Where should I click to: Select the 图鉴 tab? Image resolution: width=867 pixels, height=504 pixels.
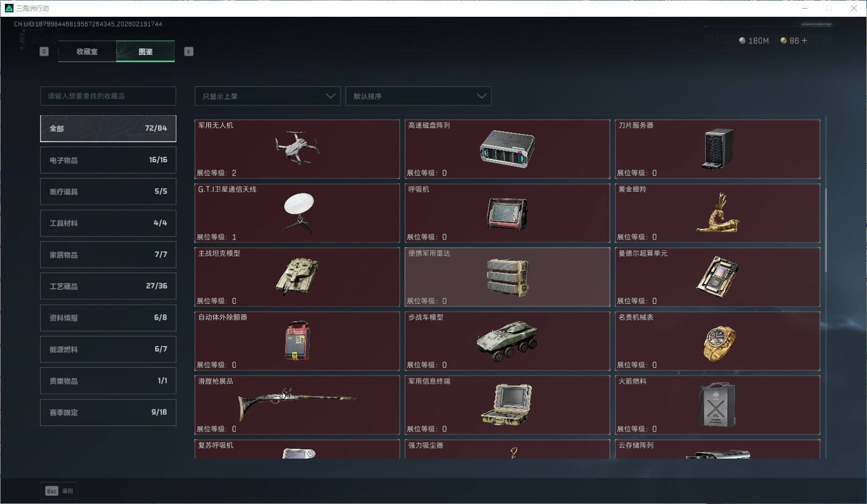point(145,51)
